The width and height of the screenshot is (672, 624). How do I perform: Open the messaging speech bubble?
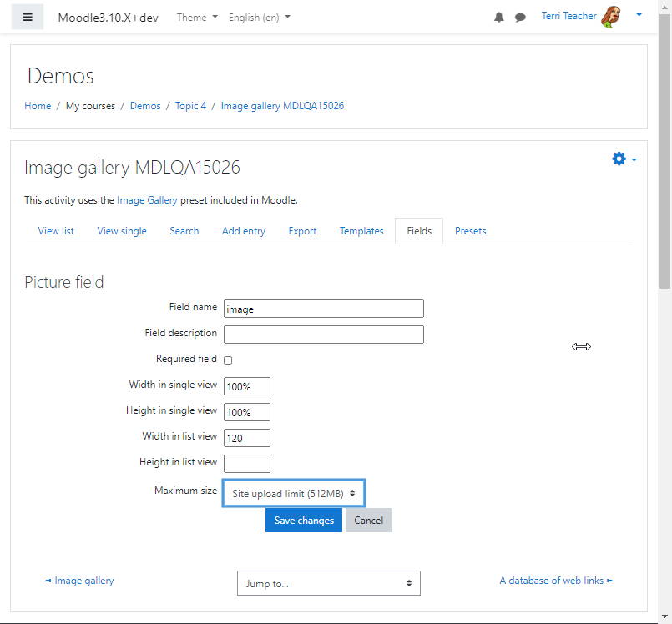(x=520, y=18)
